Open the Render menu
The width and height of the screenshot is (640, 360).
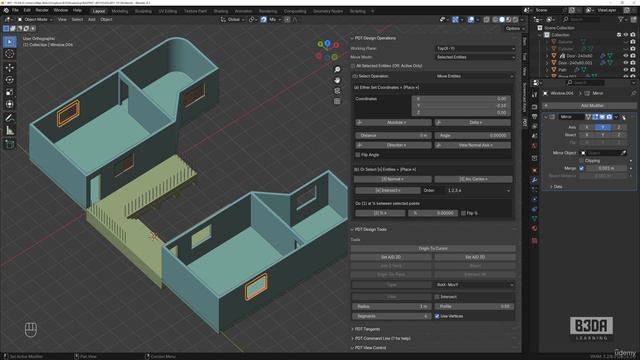[x=42, y=10]
